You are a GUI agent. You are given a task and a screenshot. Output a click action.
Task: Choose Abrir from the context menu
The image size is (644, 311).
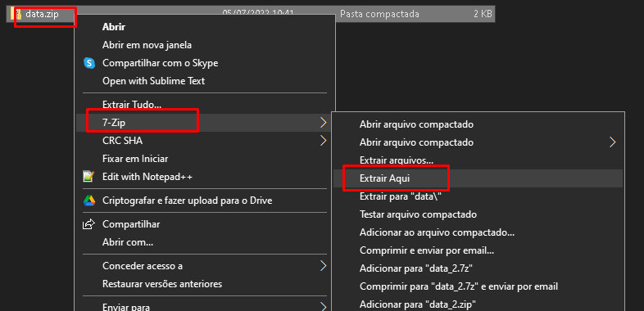coord(114,27)
